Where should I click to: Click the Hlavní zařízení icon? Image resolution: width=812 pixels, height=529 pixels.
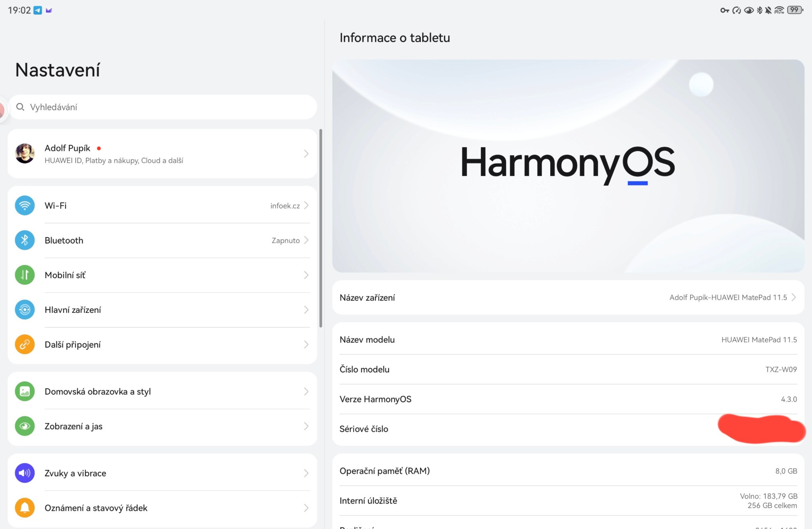(25, 310)
